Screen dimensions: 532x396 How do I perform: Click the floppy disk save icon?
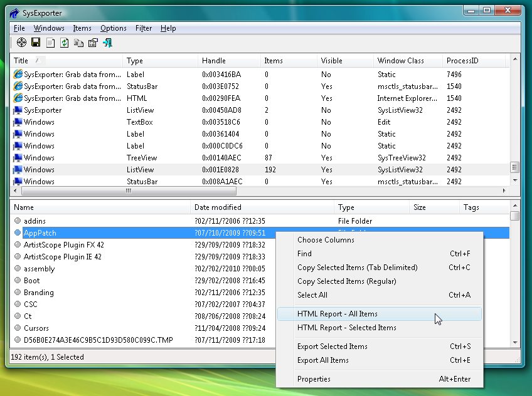pos(36,43)
